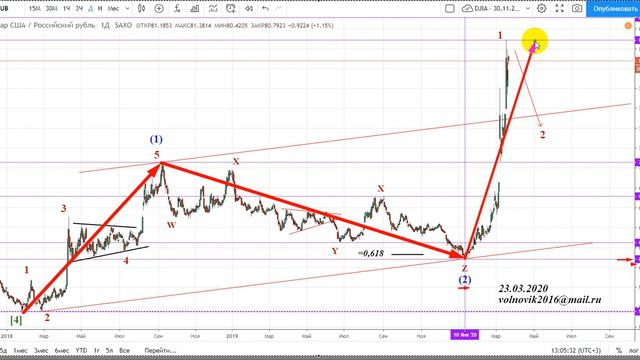Click the 23.03.2020 date annotation
The width and height of the screenshot is (640, 360).
[523, 289]
